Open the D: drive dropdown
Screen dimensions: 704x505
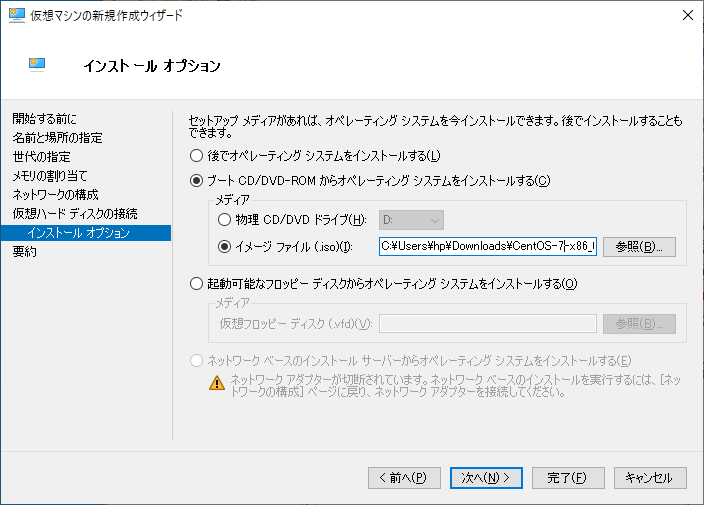coord(411,220)
